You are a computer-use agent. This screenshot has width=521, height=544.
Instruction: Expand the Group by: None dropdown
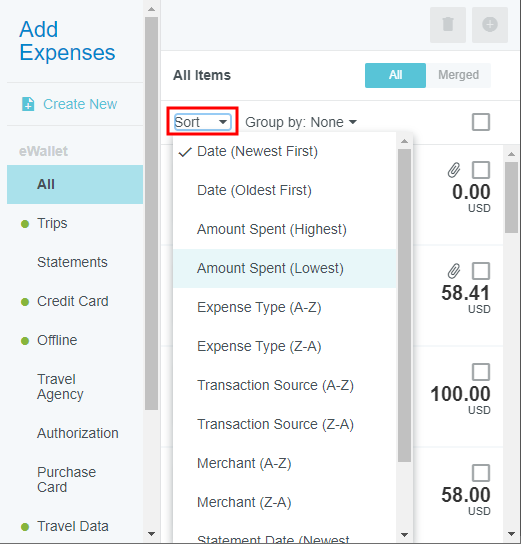pos(301,122)
